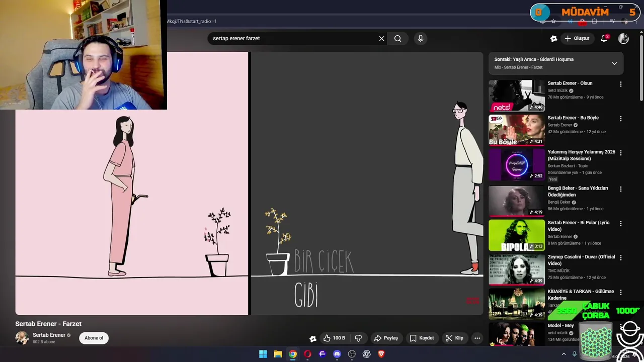This screenshot has height=362, width=644.
Task: Play the Zeynep Casalini Duvar thumbnail
Action: [517, 269]
